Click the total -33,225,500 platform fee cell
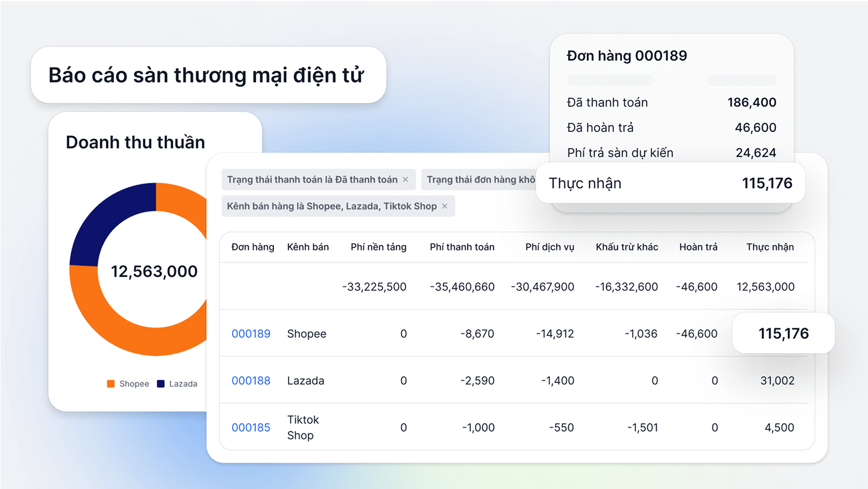The width and height of the screenshot is (868, 489). click(x=374, y=287)
